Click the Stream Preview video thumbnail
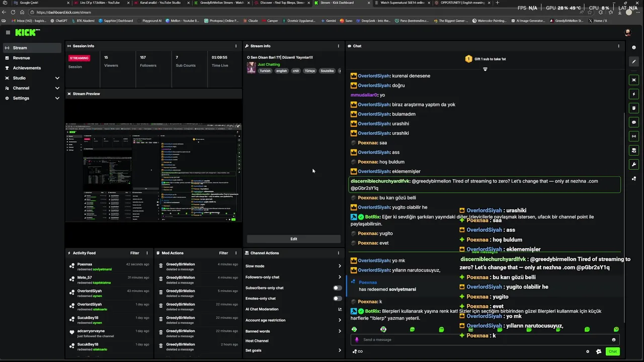The width and height of the screenshot is (644, 362). (x=153, y=172)
